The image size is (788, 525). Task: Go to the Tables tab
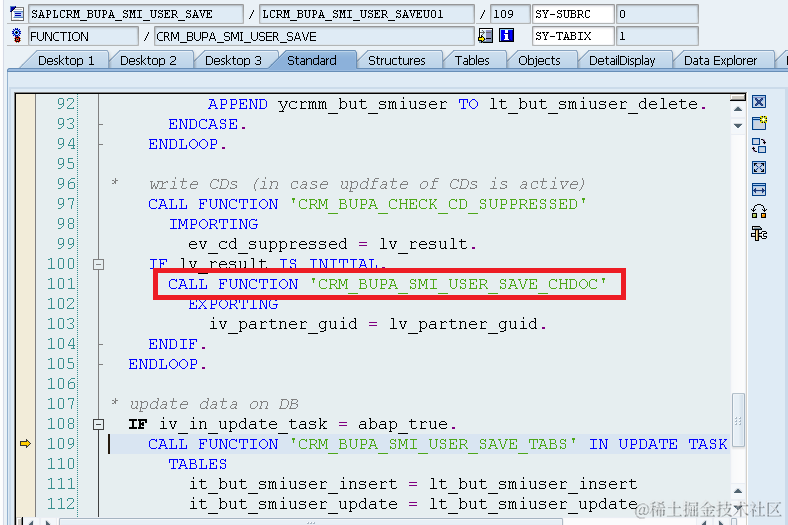click(x=472, y=60)
